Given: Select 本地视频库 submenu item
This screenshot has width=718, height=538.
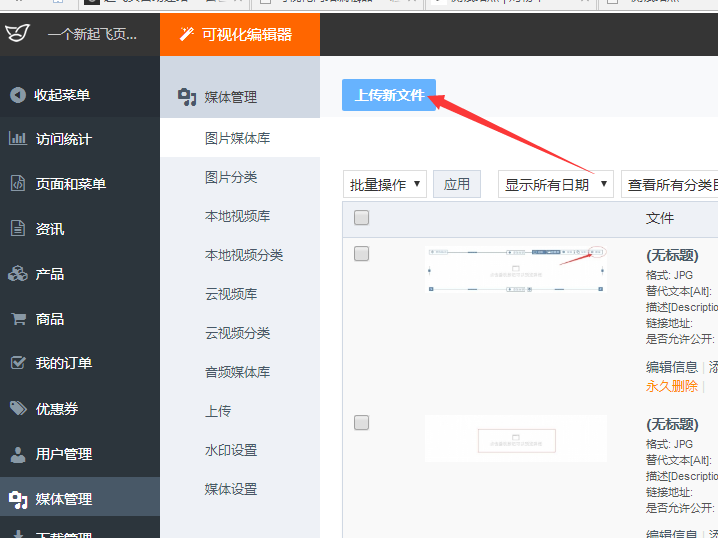Looking at the screenshot, I should pos(237,216).
